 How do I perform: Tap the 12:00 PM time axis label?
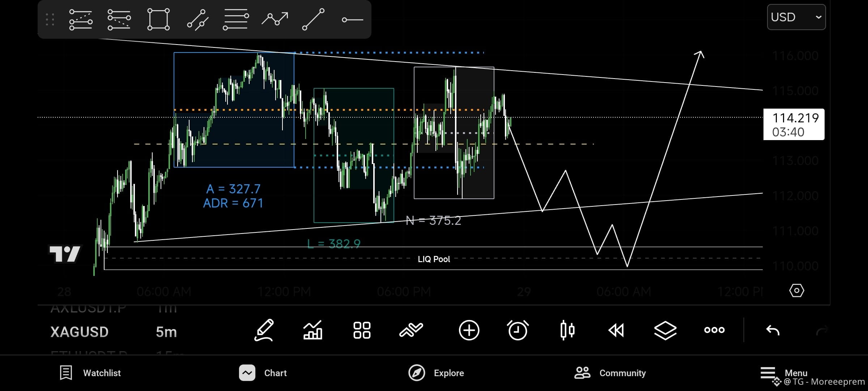(284, 291)
